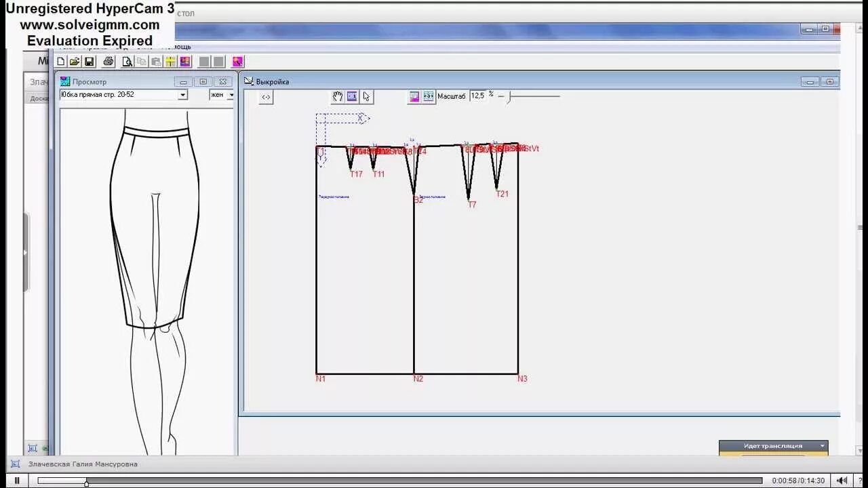The width and height of the screenshot is (868, 488).
Task: Mute using the player volume icon
Action: [x=842, y=481]
